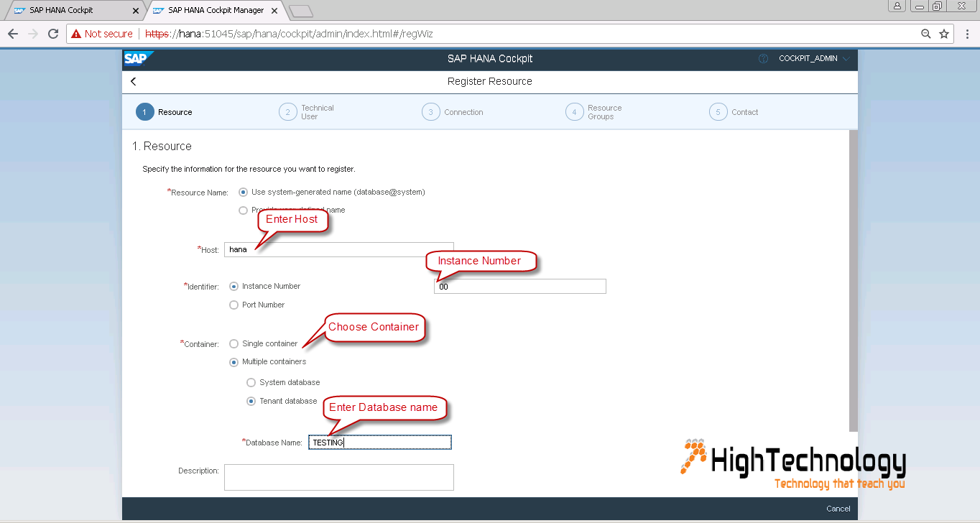Select Instance Number identifier option
The height and width of the screenshot is (523, 980).
click(x=234, y=286)
